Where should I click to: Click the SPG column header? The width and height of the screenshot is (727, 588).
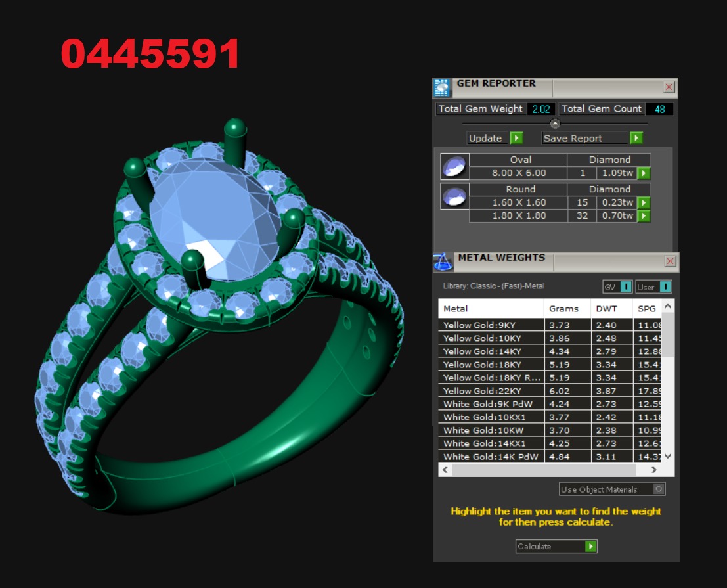pyautogui.click(x=647, y=308)
